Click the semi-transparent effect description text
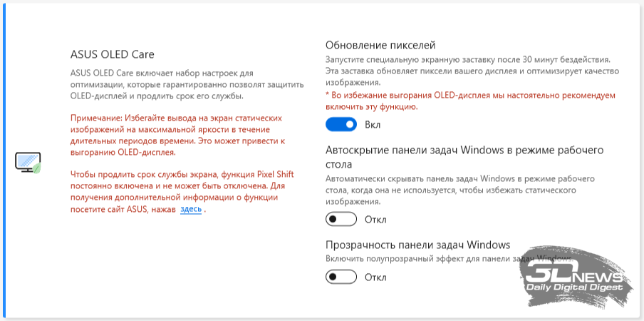 (427, 257)
